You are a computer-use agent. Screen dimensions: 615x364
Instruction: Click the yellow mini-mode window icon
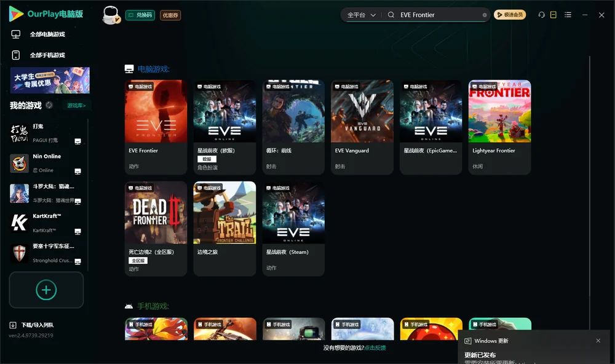(x=553, y=15)
